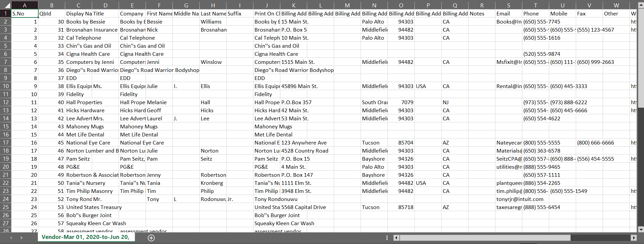Select 'United States Treasury' display name cell
Viewport: 644px width, 244px height.
point(78,207)
